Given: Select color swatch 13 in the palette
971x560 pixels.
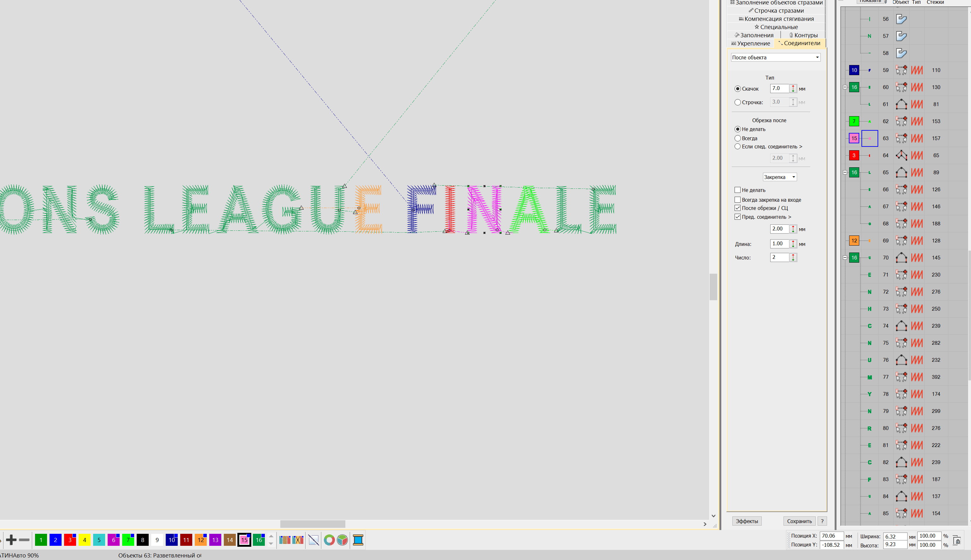Looking at the screenshot, I should [215, 540].
